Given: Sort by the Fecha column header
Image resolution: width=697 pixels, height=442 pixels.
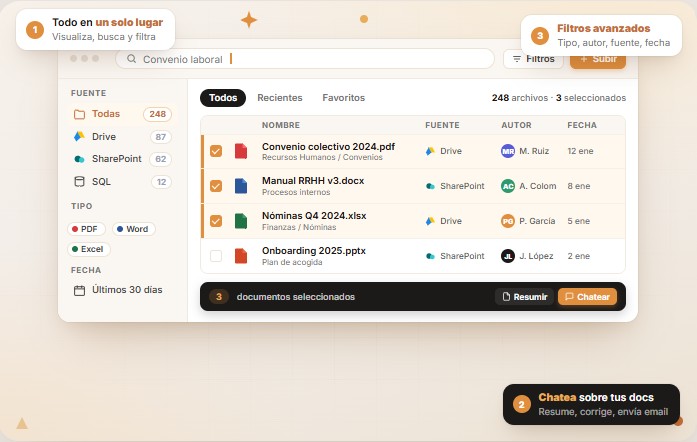Looking at the screenshot, I should (582, 125).
